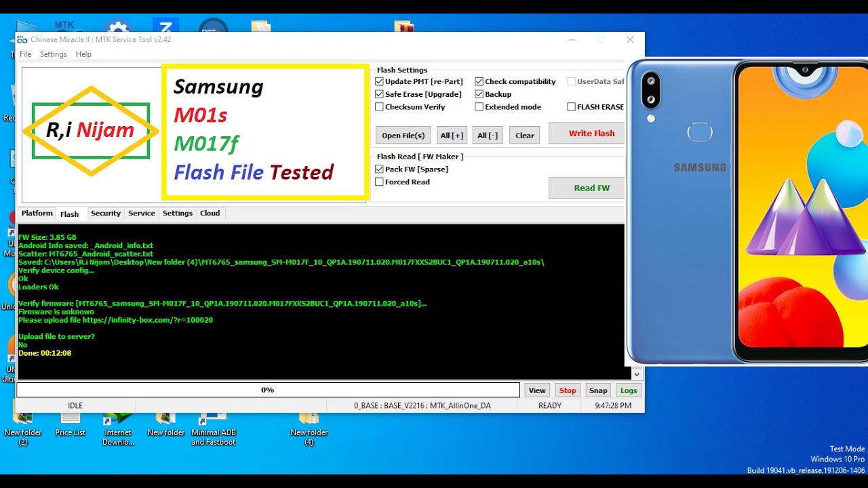Click the 'Firmware is unknown' log line
Viewport: 868px width, 488px height.
coord(56,312)
